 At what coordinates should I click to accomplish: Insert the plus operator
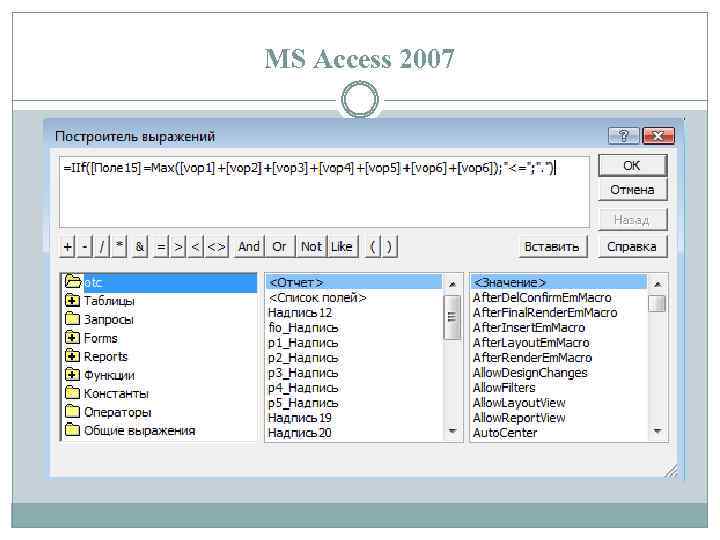coord(68,247)
